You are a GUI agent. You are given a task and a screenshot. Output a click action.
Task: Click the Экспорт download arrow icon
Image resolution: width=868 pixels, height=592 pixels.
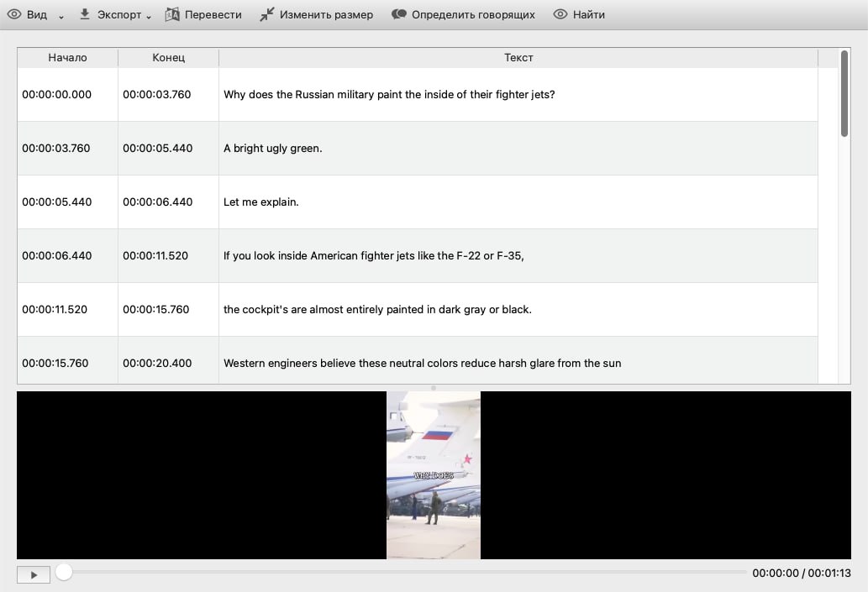(85, 13)
